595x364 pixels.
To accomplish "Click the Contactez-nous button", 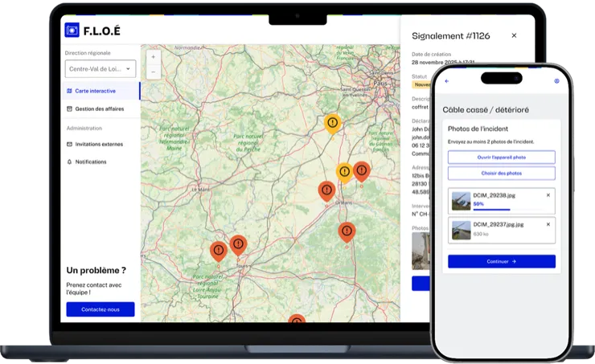I will [101, 309].
